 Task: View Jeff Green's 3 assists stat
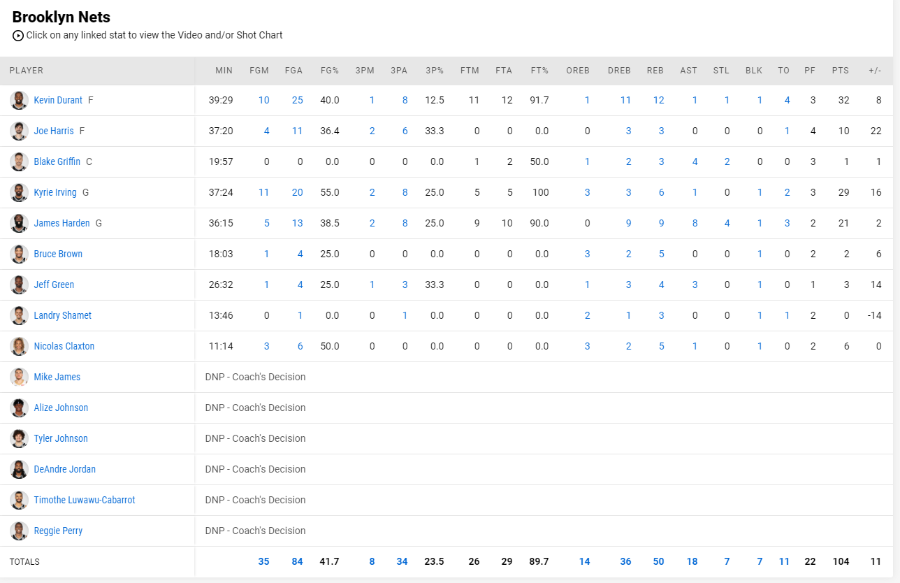pos(695,285)
